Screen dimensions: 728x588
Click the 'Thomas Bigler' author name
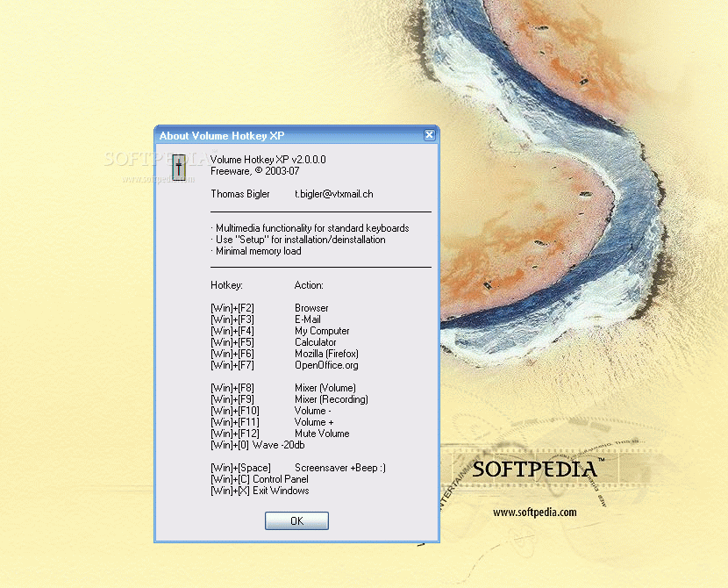click(x=240, y=194)
